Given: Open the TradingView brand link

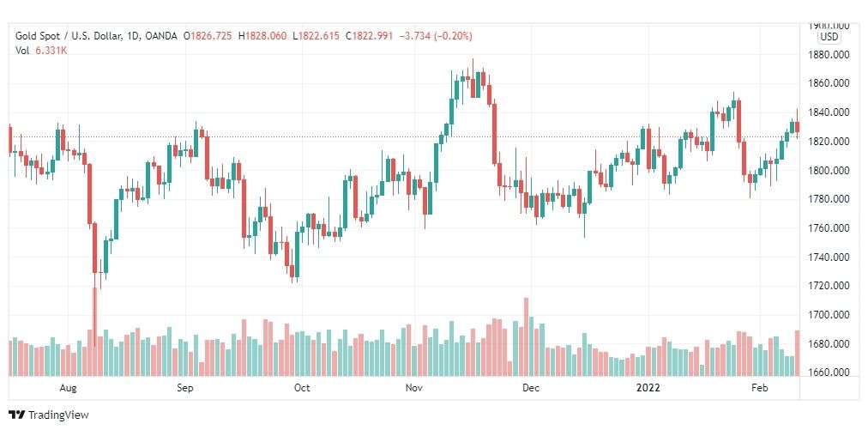Looking at the screenshot, I should [49, 415].
